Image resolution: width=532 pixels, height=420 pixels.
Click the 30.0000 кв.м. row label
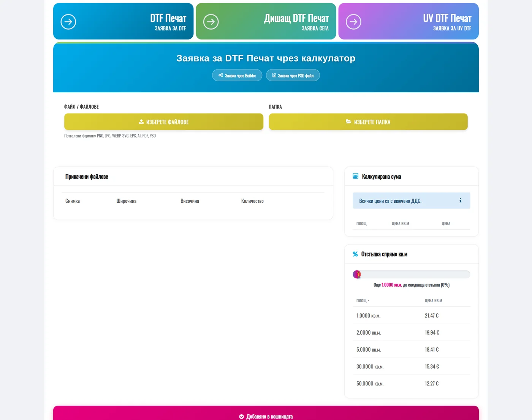370,367
